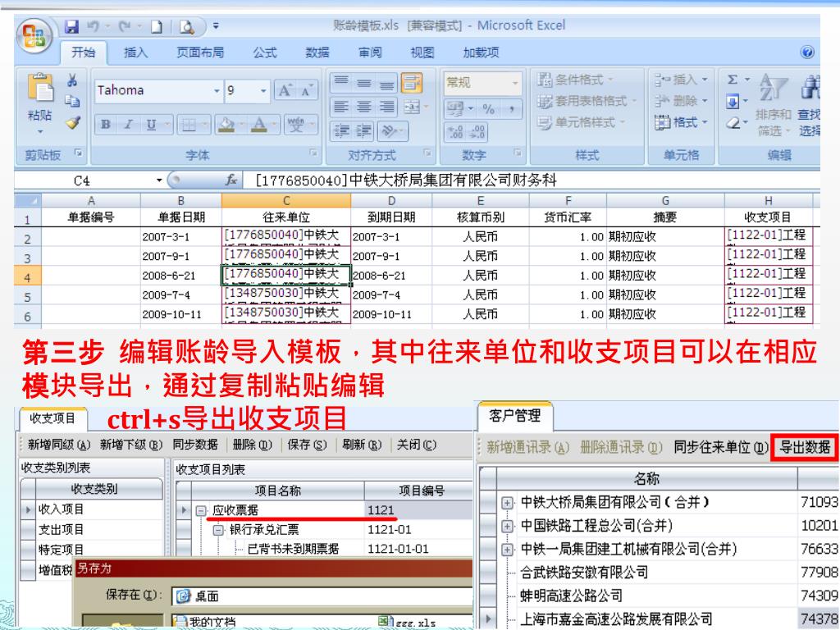Click 新增下级(B) in 收支项目 toolbar
The height and width of the screenshot is (630, 840).
(130, 445)
